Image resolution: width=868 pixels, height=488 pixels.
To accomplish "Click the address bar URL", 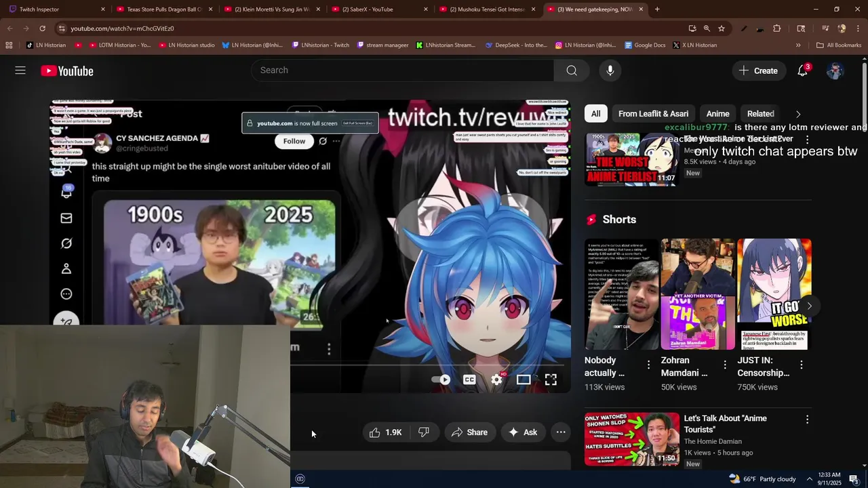I will (x=122, y=28).
